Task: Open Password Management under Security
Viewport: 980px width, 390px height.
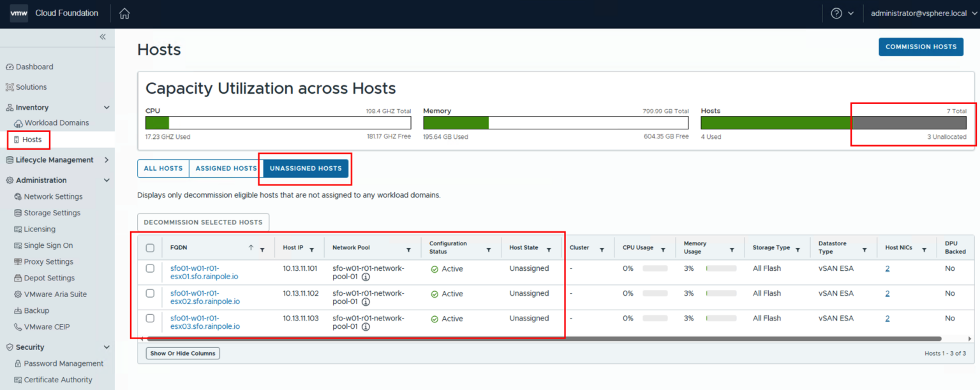Action: (x=62, y=363)
